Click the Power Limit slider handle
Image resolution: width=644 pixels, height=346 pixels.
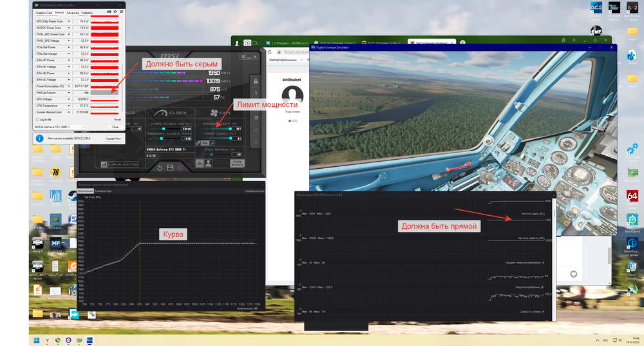(230, 129)
